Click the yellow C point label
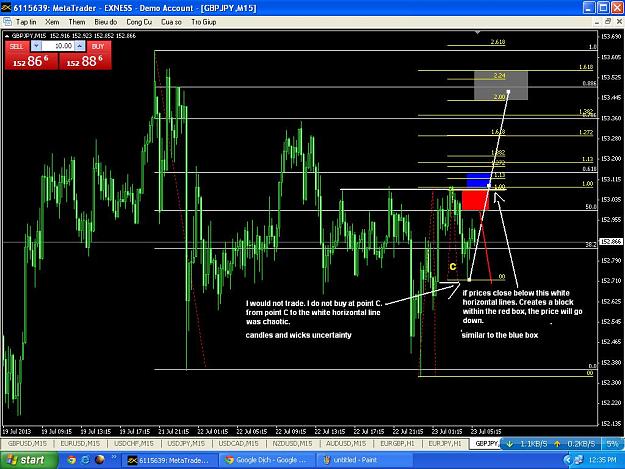This screenshot has width=625, height=469. (x=453, y=267)
